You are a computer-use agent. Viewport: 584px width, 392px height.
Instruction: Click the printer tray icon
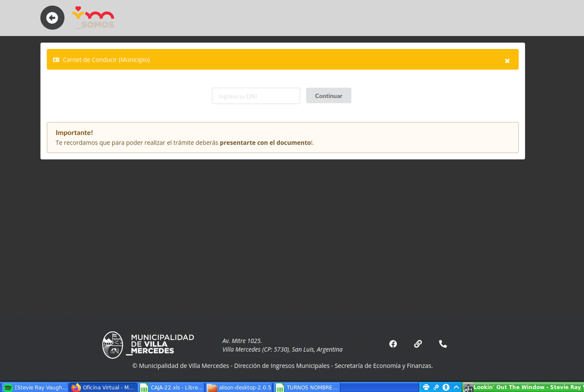[426, 388]
